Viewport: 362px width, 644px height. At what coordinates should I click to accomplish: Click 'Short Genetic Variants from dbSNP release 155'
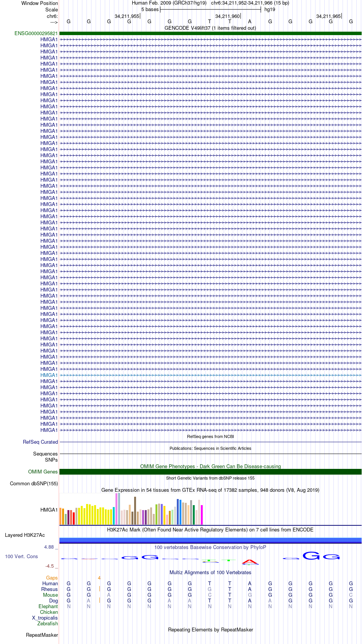point(210,478)
